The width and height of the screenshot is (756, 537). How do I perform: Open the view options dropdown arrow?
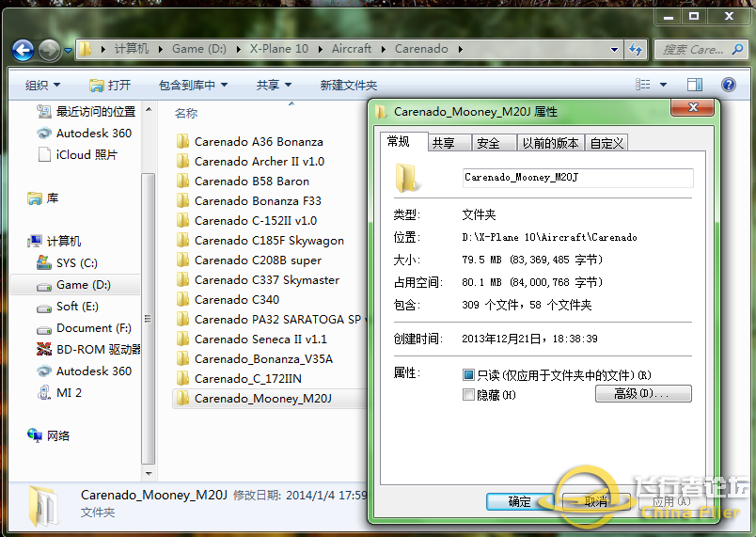[663, 85]
